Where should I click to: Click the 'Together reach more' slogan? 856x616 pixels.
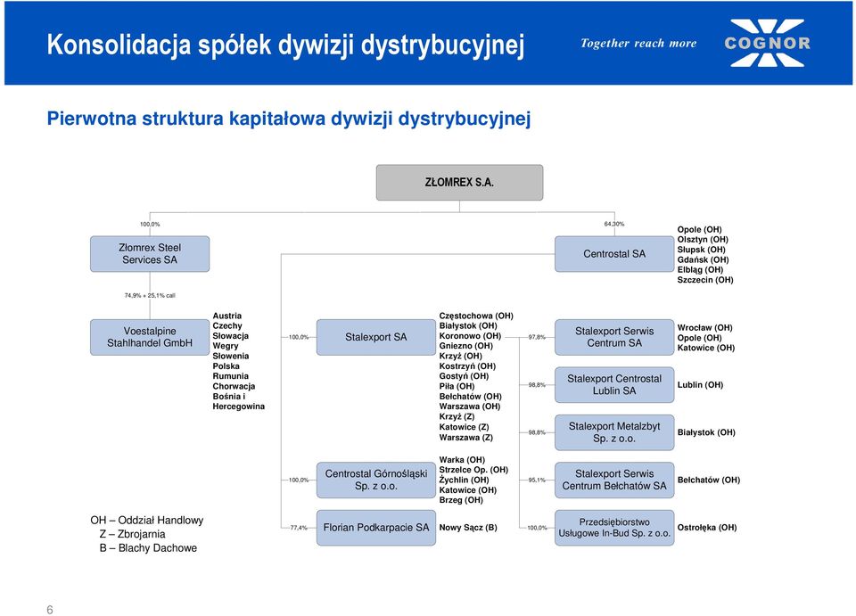(638, 43)
